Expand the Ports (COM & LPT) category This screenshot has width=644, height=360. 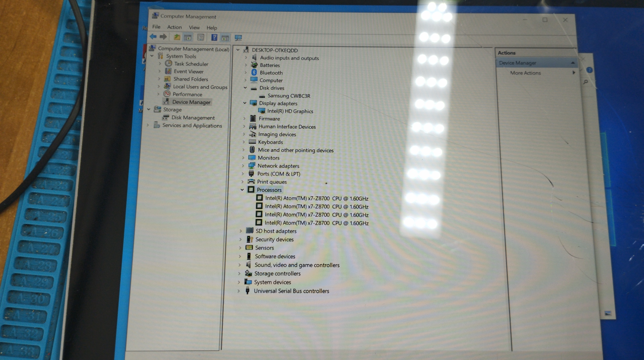pyautogui.click(x=243, y=174)
